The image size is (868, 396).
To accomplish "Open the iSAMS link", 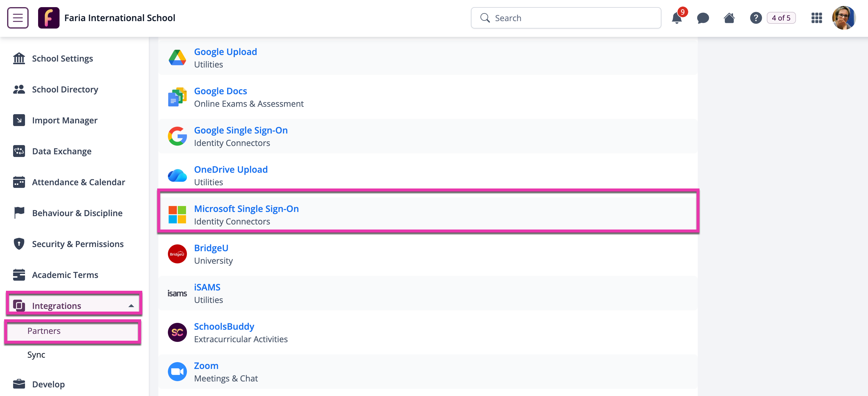I will 207,287.
